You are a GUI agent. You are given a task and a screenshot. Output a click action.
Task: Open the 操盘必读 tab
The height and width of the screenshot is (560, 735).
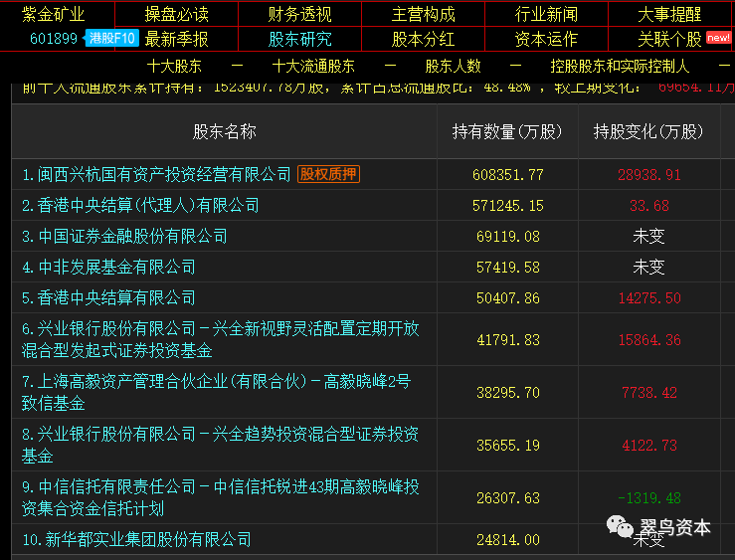pos(176,14)
